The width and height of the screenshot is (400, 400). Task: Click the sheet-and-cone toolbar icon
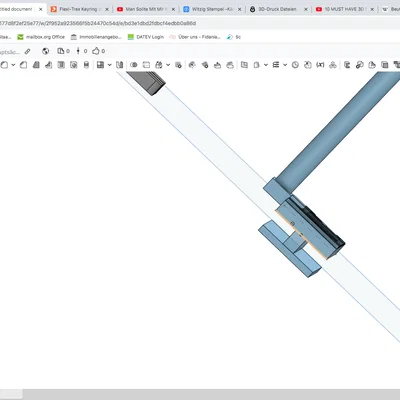coord(372,65)
